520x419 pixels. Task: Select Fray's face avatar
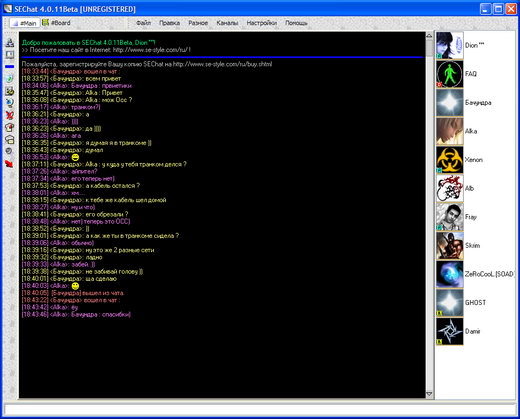[x=450, y=217]
